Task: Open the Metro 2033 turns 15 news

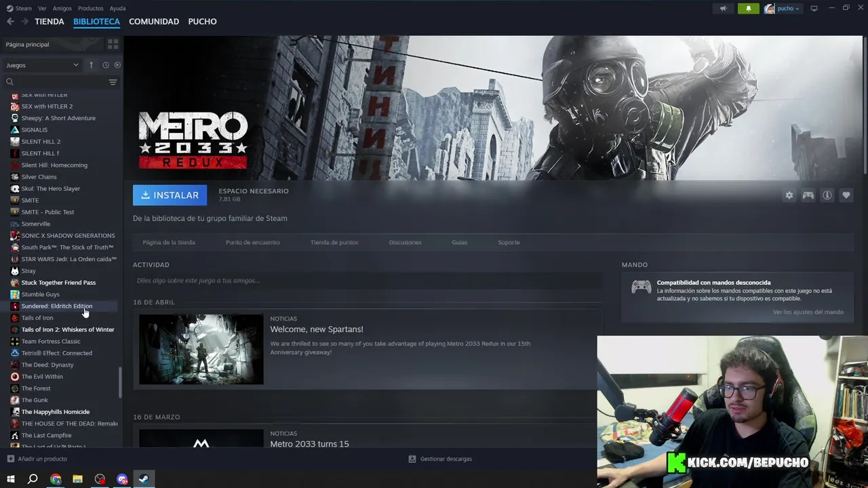Action: click(309, 444)
